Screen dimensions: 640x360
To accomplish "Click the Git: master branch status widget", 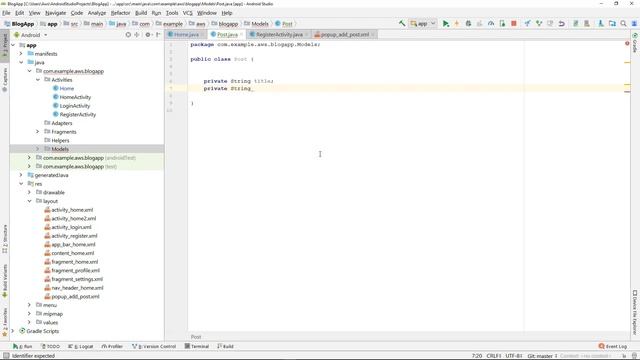I will point(542,356).
